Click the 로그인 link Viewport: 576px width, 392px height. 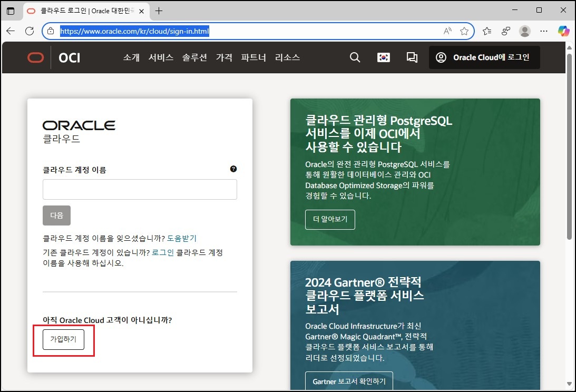coord(163,253)
